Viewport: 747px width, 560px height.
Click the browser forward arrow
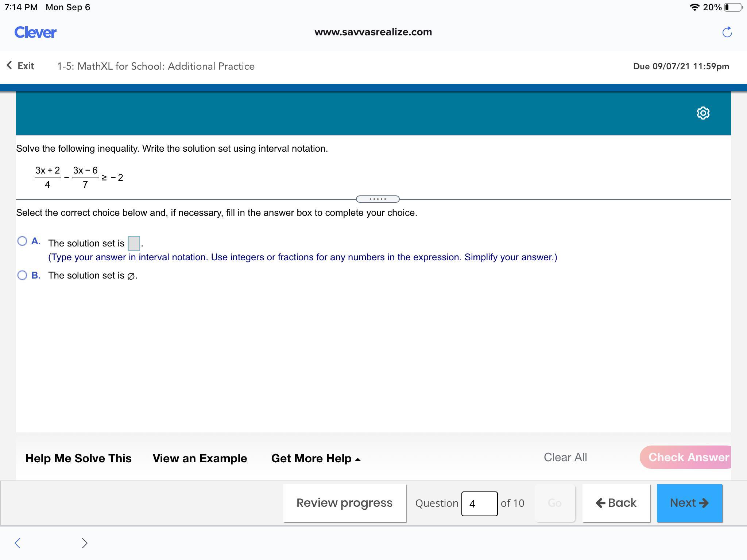[x=84, y=543]
